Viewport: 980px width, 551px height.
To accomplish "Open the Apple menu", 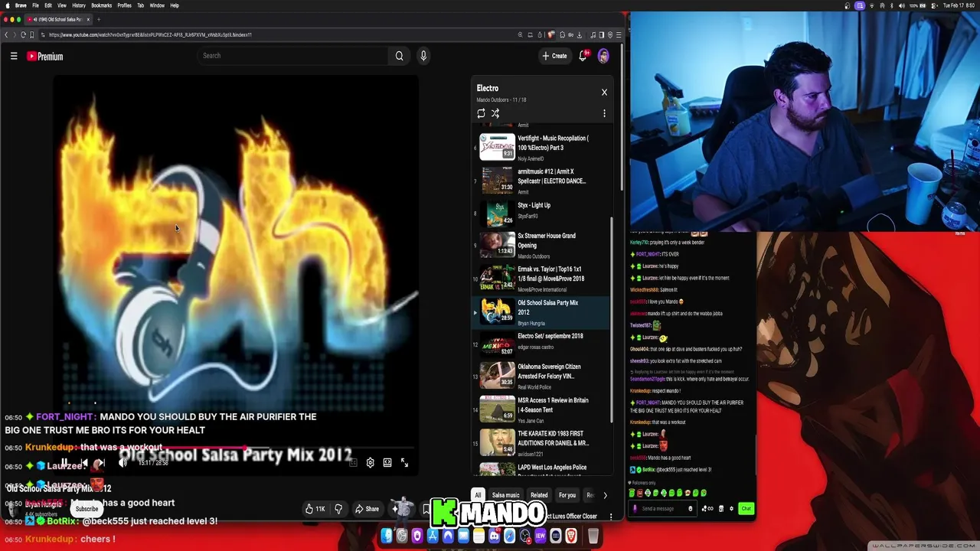I will [6, 5].
